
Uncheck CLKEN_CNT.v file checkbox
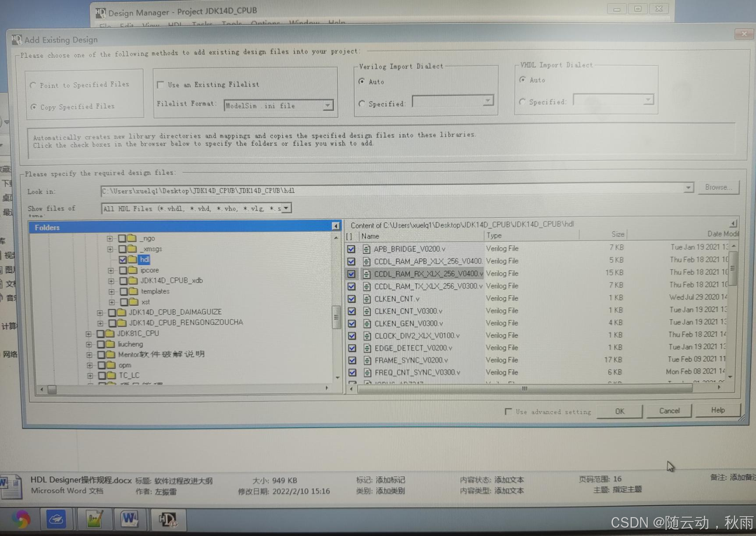click(x=351, y=299)
